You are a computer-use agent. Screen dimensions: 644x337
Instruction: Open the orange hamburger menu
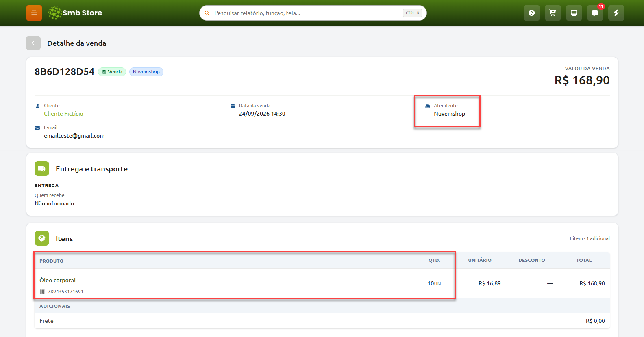point(34,13)
